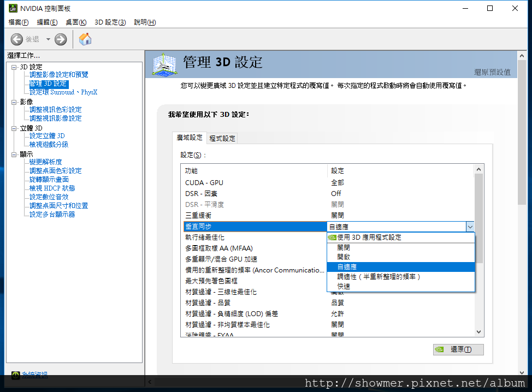Switch to the 廣域設定 tab

[190, 138]
